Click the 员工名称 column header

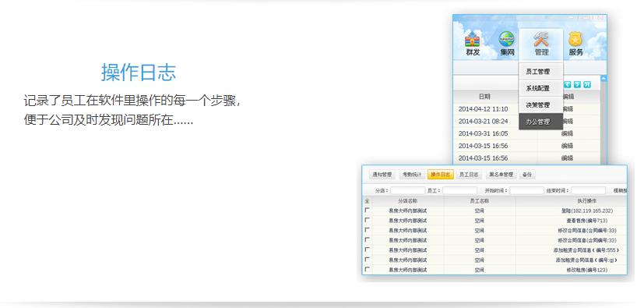tap(480, 201)
